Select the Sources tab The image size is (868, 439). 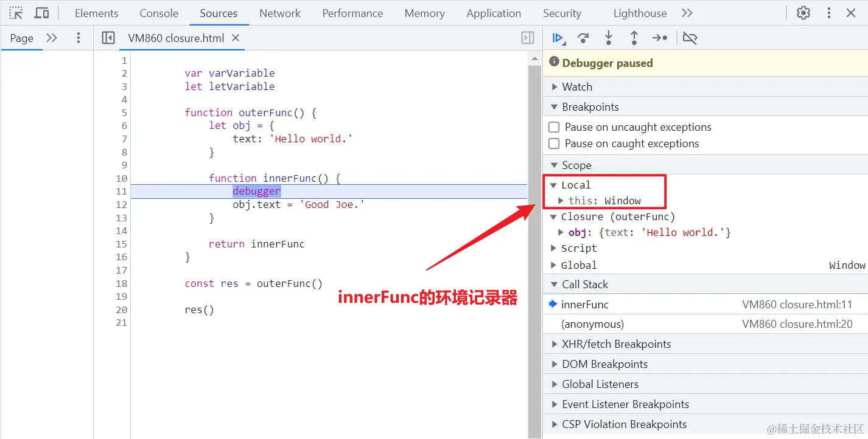[219, 13]
